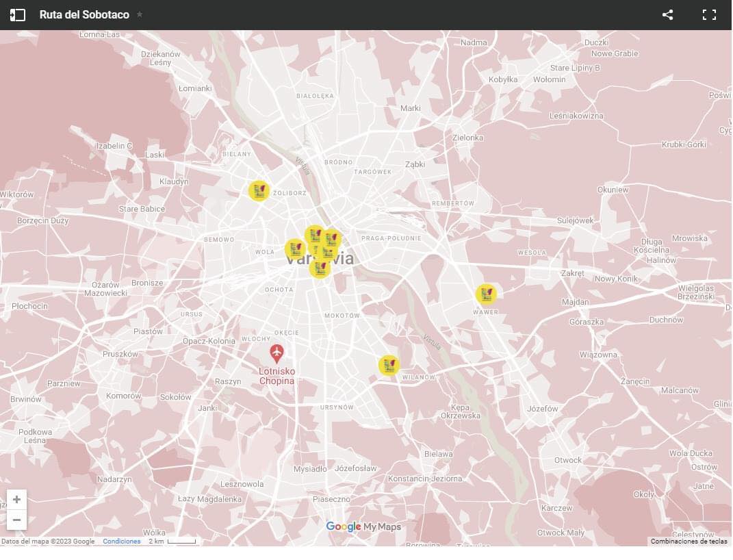Select the yellow marker near Żoliborz
The height and width of the screenshot is (560, 733).
(259, 191)
